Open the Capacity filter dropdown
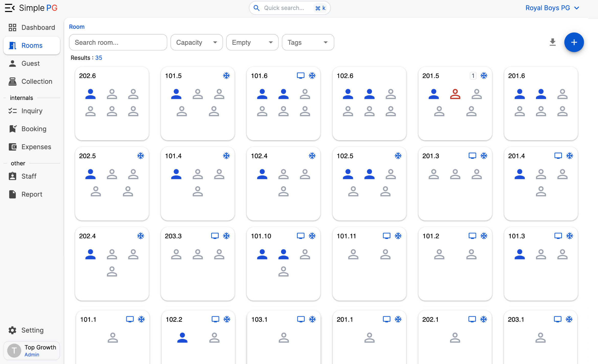The image size is (598, 364). click(x=196, y=42)
